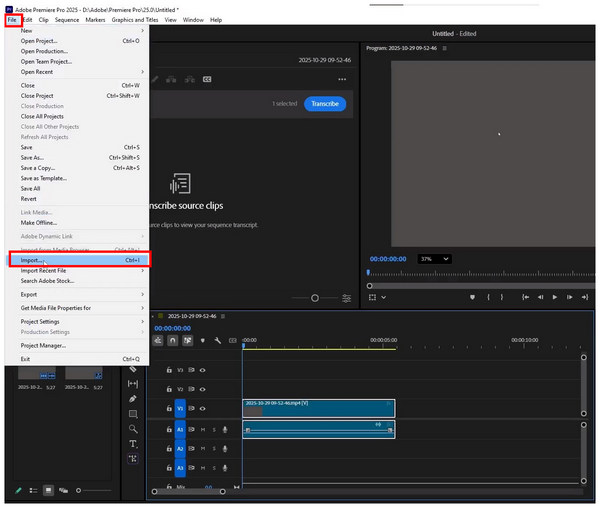Toggle lock on video track V3
The width and height of the screenshot is (600, 508).
coord(169,370)
